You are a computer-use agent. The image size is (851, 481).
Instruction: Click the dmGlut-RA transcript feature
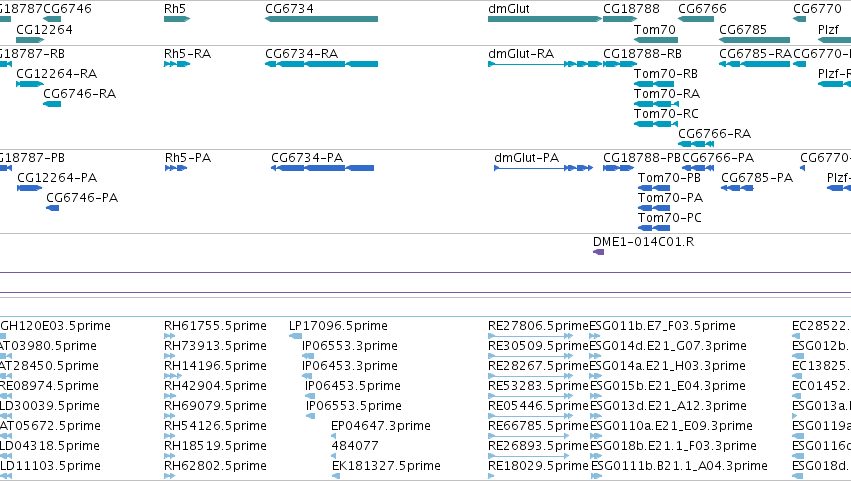pos(545,64)
